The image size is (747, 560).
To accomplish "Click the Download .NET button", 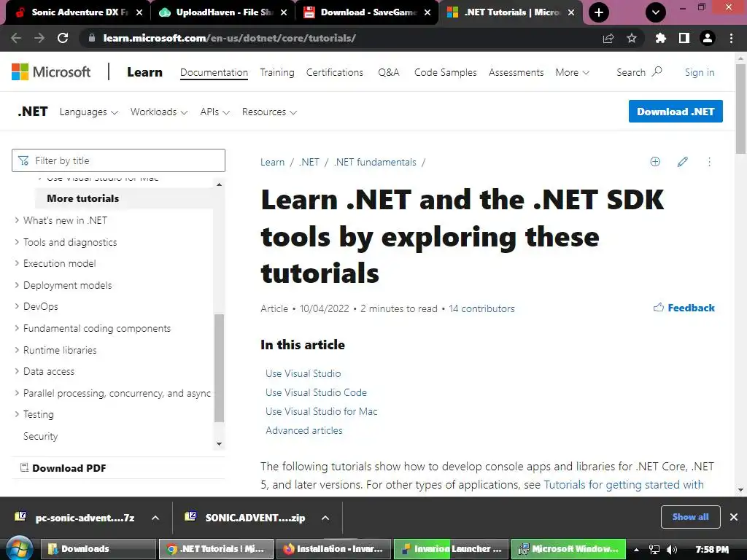I will (x=676, y=112).
